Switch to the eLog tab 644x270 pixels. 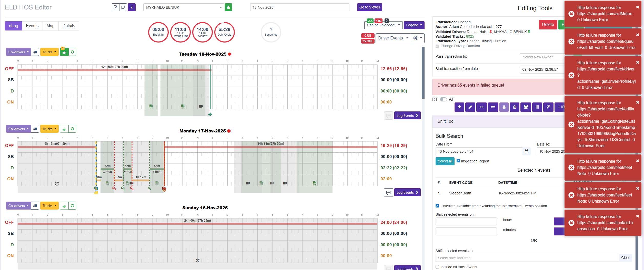(14, 26)
